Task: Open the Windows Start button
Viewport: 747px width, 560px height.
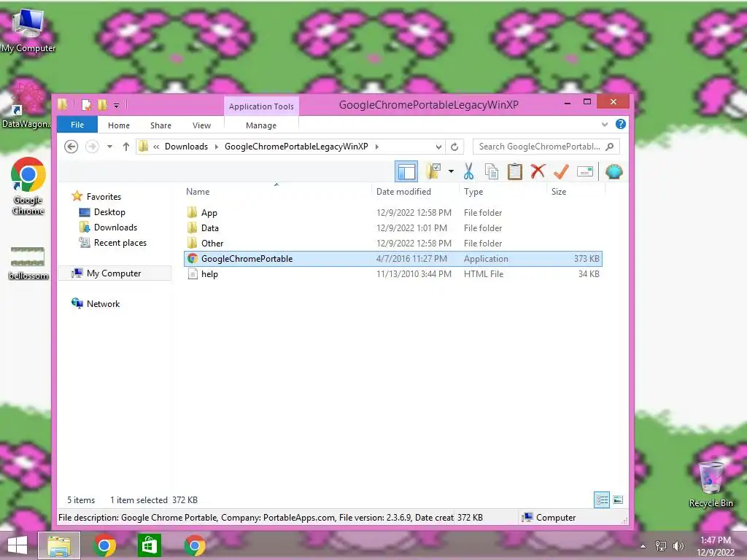Action: pos(18,545)
